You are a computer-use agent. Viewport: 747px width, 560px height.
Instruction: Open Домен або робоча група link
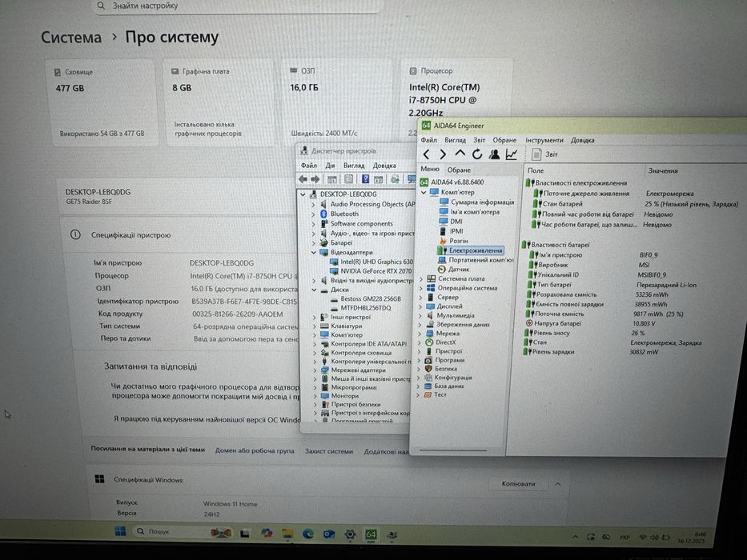tap(255, 450)
